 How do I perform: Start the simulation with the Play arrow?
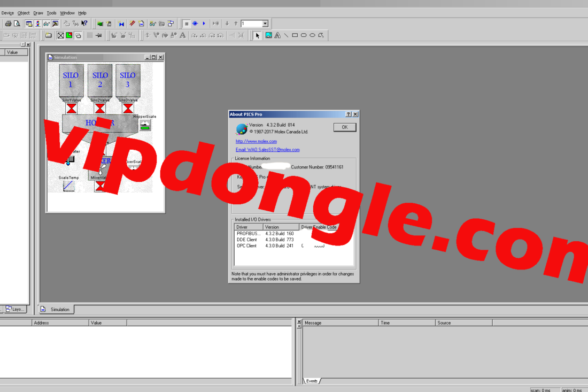pyautogui.click(x=204, y=24)
